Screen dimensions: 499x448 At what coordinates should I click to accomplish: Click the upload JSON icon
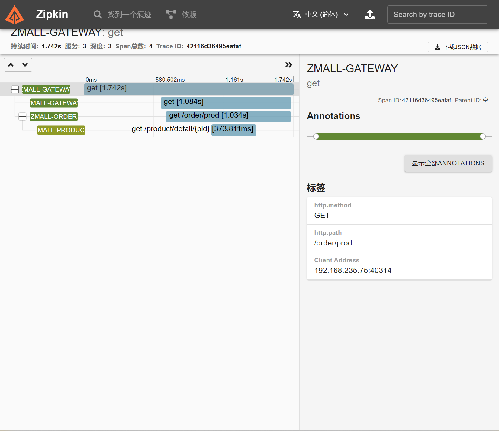tap(370, 15)
